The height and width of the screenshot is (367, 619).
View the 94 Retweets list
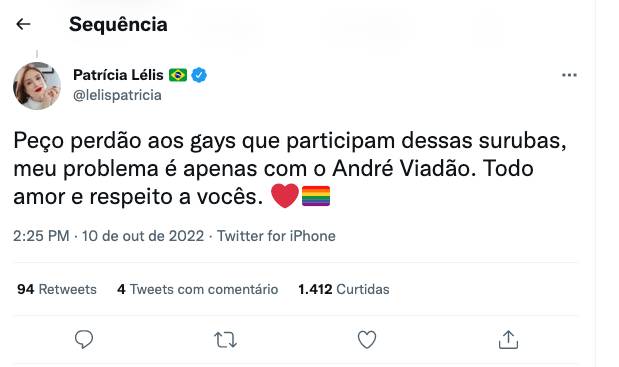[x=57, y=289]
